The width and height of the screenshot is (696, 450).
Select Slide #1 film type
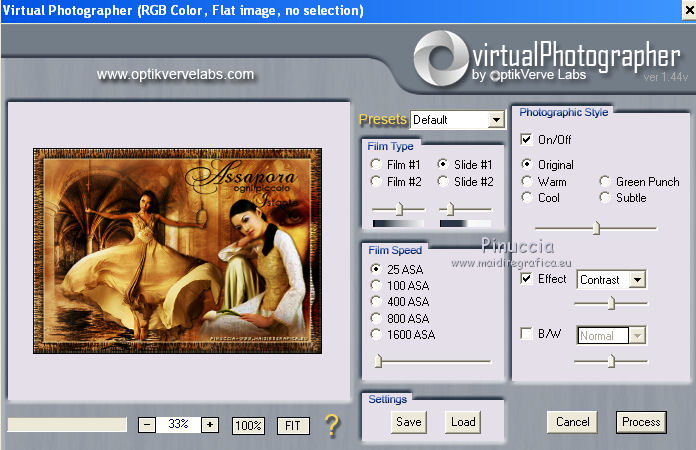(443, 164)
